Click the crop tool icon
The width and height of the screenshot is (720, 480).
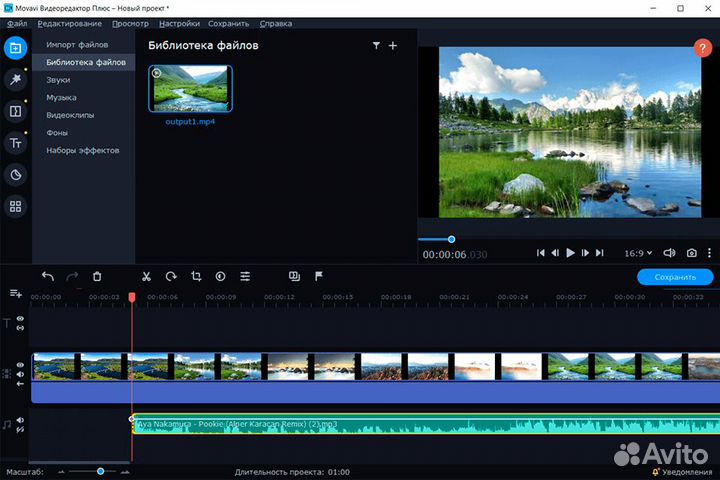(x=196, y=277)
